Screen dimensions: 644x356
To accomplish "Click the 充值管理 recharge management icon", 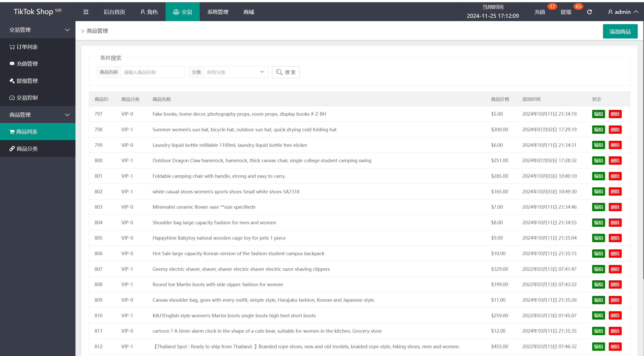I will (x=12, y=64).
